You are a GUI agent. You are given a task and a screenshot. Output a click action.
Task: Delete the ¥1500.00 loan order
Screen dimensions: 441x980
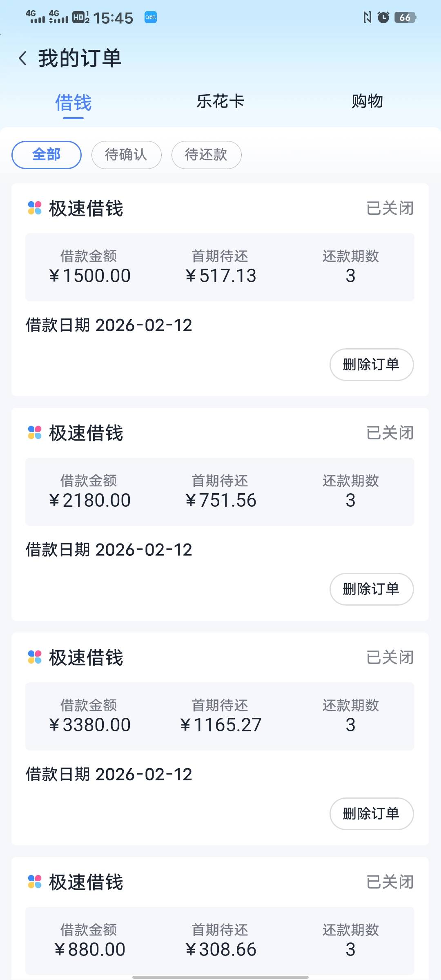(371, 364)
